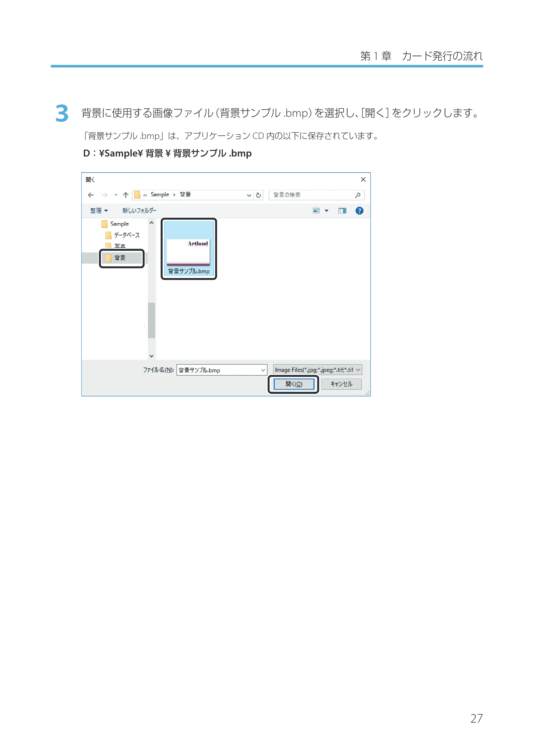Click the search magnifier icon
534x756 pixels.
pos(358,195)
